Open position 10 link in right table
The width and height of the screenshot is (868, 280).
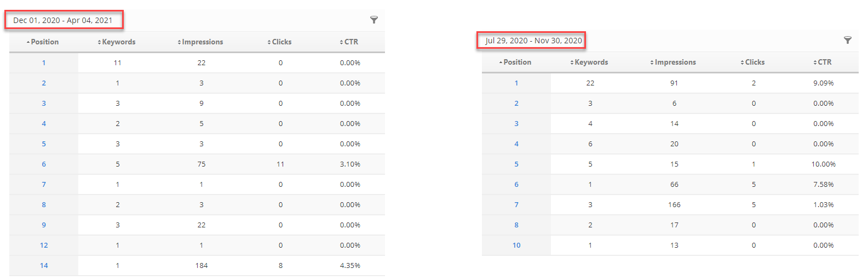pyautogui.click(x=516, y=245)
